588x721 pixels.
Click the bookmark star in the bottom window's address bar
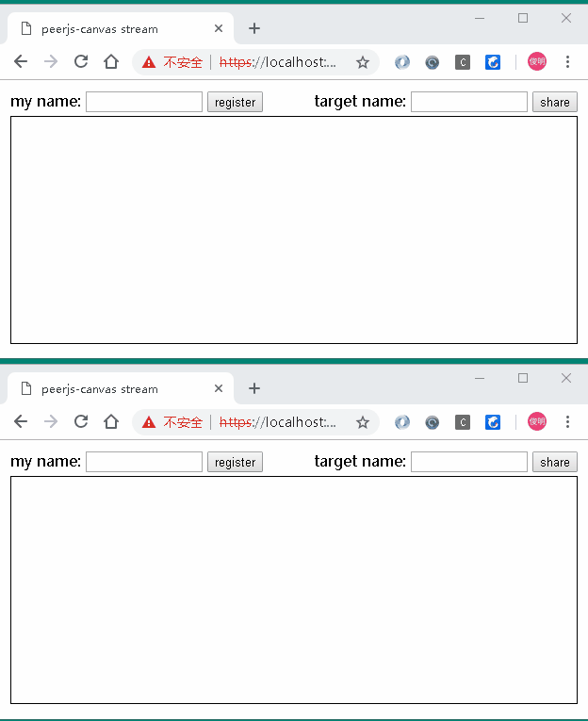[363, 421]
